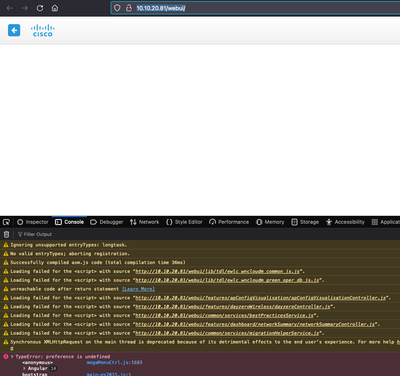Click warning icon beside 'No valid entryTypes'

pyautogui.click(x=6, y=254)
